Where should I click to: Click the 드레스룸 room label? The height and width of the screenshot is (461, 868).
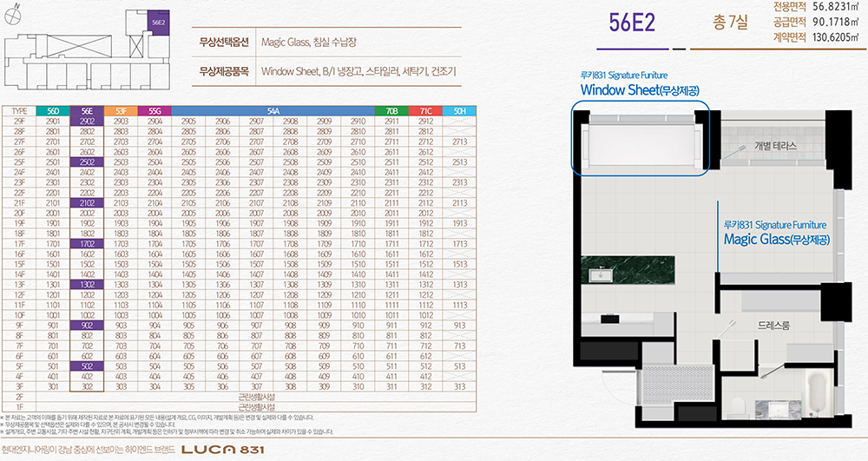(773, 326)
